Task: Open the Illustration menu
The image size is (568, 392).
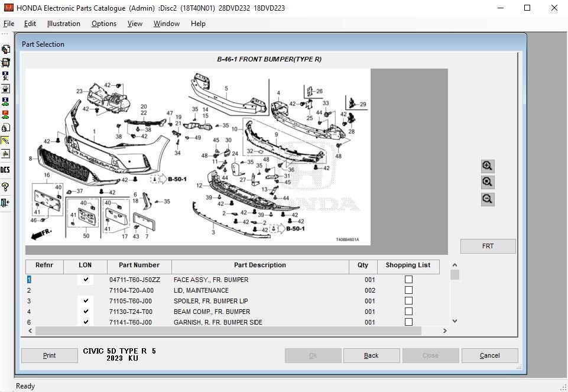Action: [64, 24]
